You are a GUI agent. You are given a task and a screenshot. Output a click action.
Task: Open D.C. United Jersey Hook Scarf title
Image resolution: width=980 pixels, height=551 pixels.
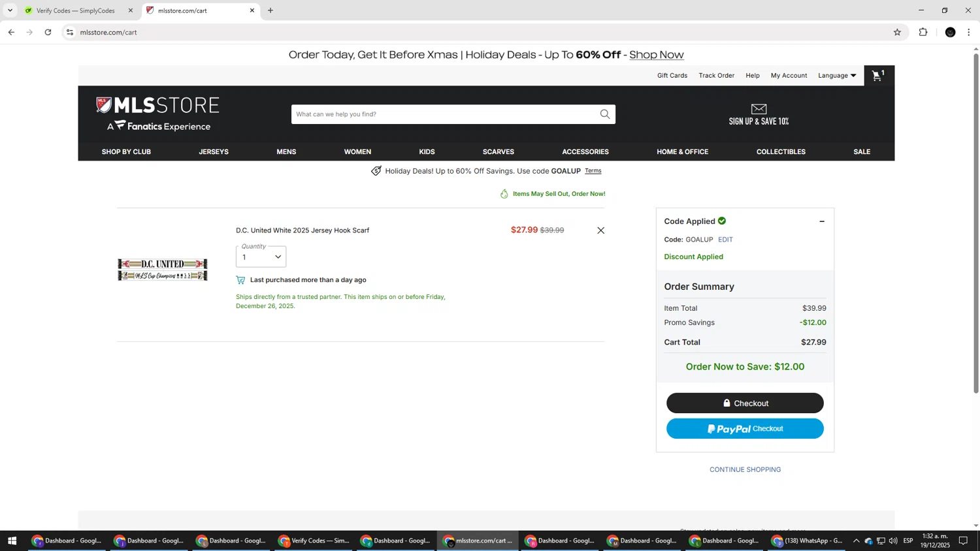pos(302,230)
